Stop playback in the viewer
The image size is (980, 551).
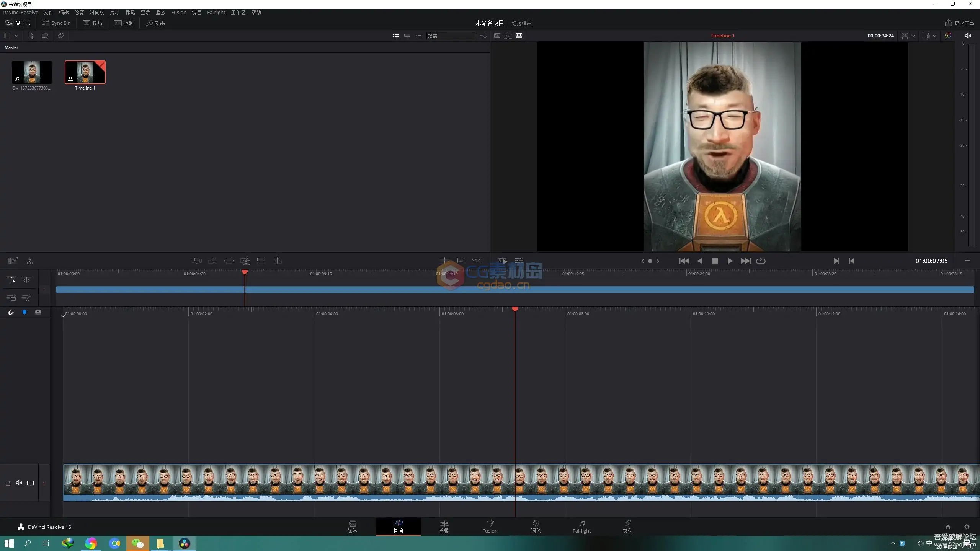[x=715, y=261]
